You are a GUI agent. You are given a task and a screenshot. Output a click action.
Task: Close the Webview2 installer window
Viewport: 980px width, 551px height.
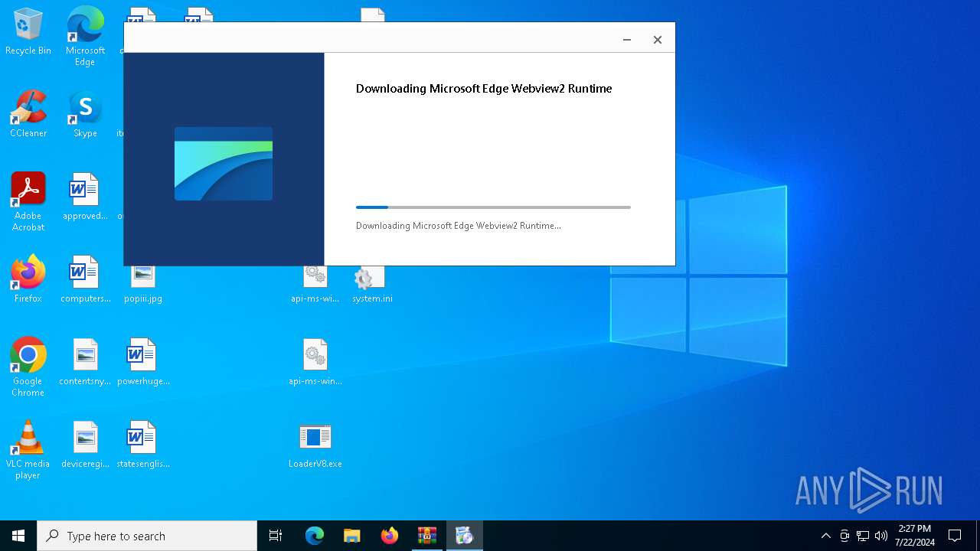pos(657,40)
